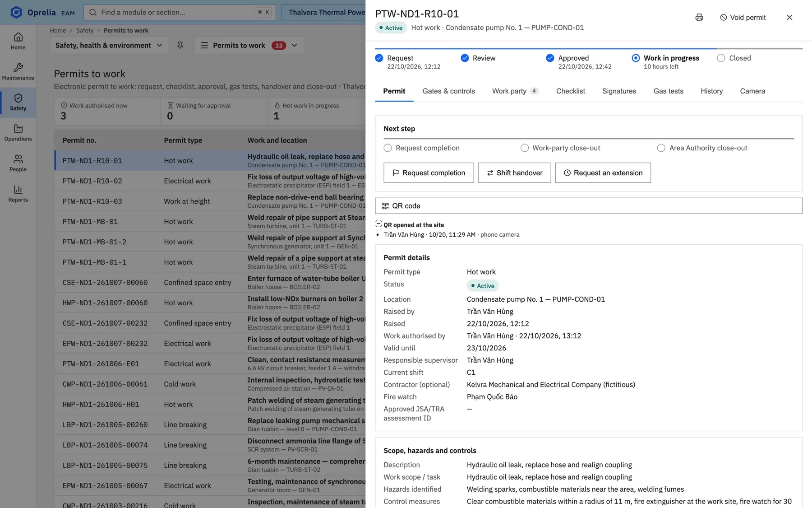The height and width of the screenshot is (508, 812).
Task: Open Home in the left sidebar
Action: point(18,41)
